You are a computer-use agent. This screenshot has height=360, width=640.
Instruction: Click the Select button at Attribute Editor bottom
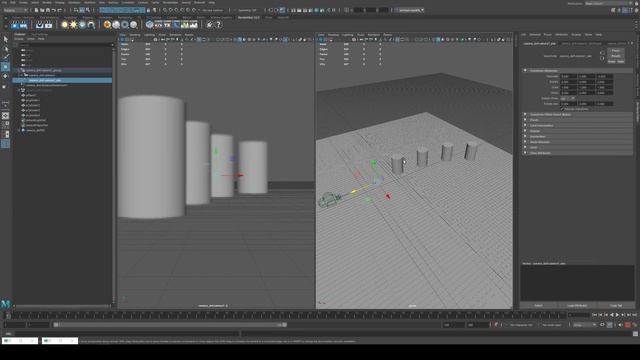(x=538, y=305)
